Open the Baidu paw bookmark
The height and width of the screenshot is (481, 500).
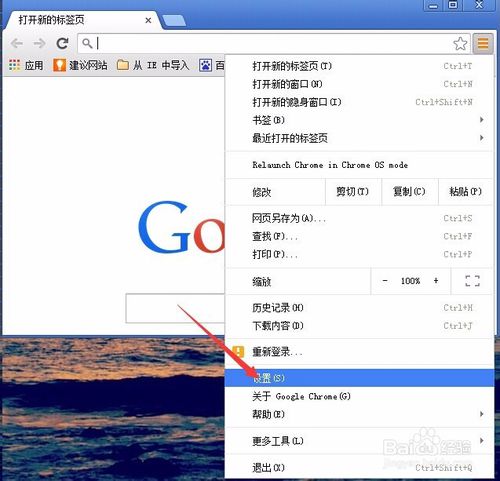pos(212,65)
